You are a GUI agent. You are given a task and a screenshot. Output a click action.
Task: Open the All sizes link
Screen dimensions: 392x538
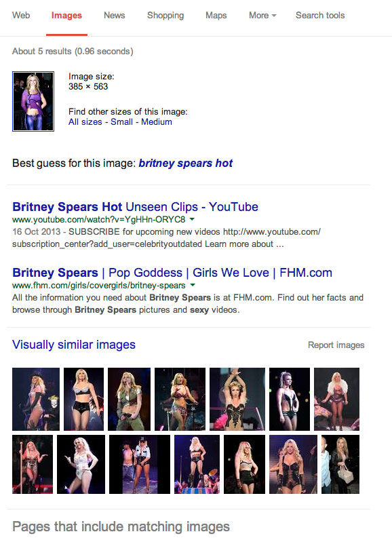tap(85, 122)
